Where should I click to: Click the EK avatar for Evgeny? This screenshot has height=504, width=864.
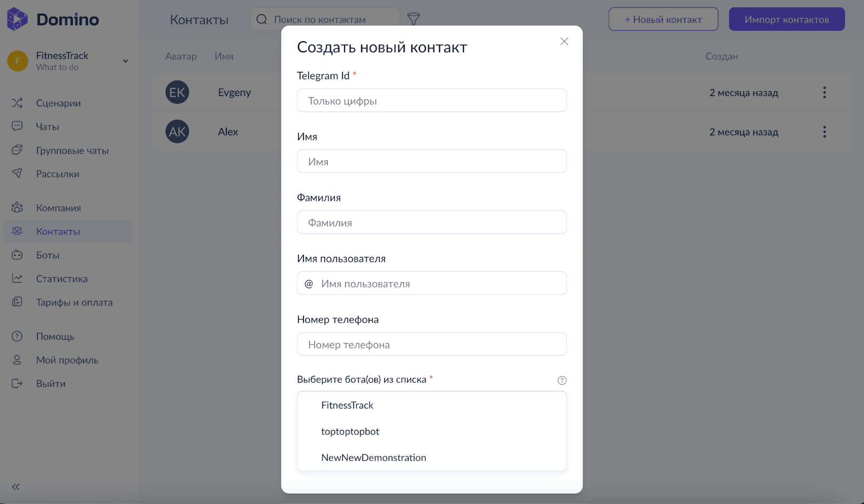[x=177, y=92]
